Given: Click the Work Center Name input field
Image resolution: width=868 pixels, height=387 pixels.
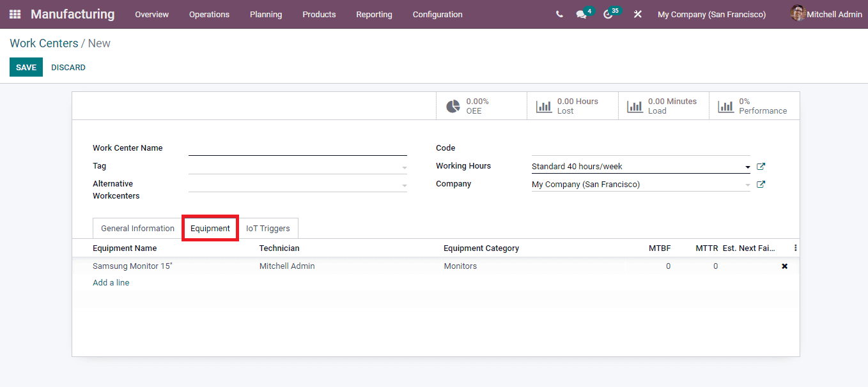Looking at the screenshot, I should point(297,148).
